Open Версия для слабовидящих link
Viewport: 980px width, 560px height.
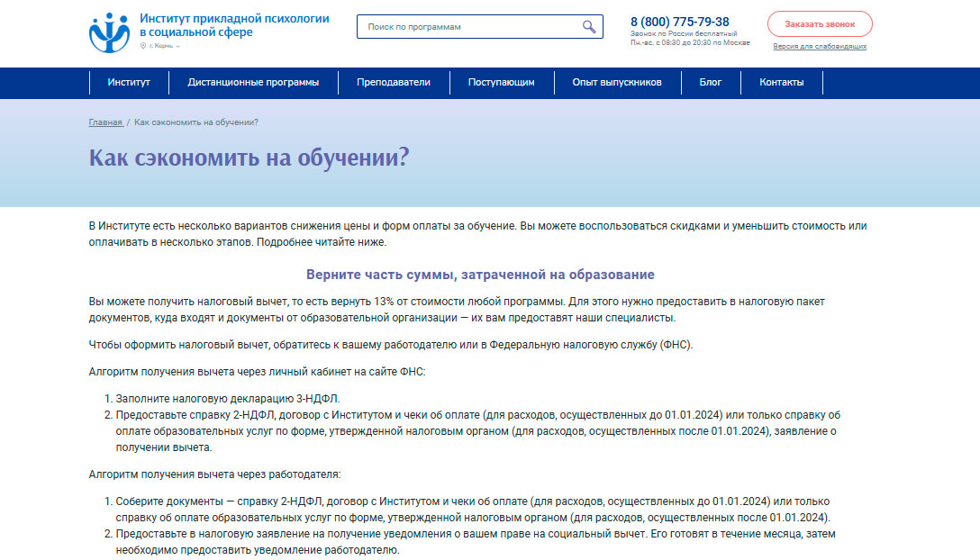tap(820, 46)
